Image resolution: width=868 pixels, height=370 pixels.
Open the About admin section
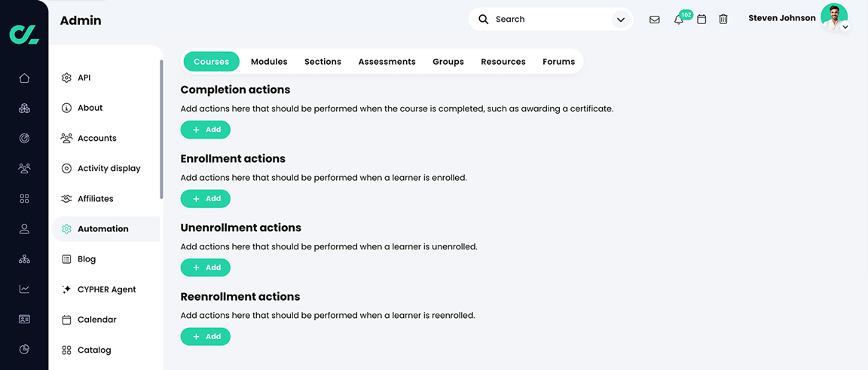tap(105, 108)
